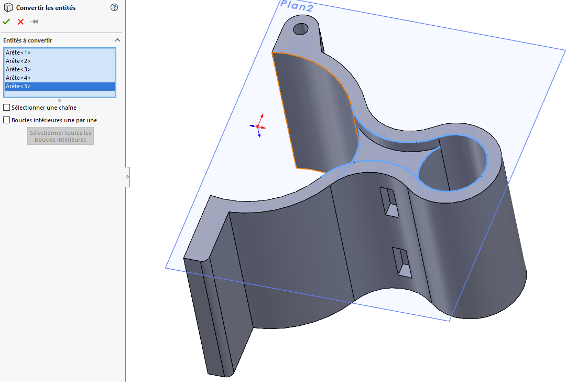Toggle Boucles intérieures une par une
Viewport: 588px width, 382px height.
coord(6,120)
